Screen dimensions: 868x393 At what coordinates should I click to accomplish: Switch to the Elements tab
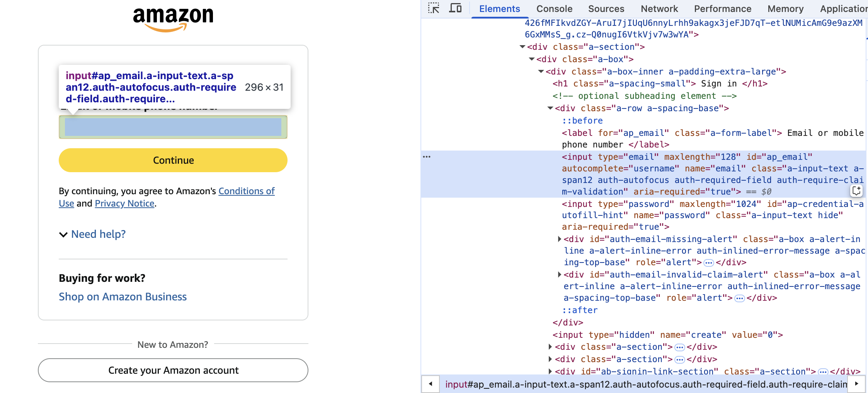pos(499,8)
